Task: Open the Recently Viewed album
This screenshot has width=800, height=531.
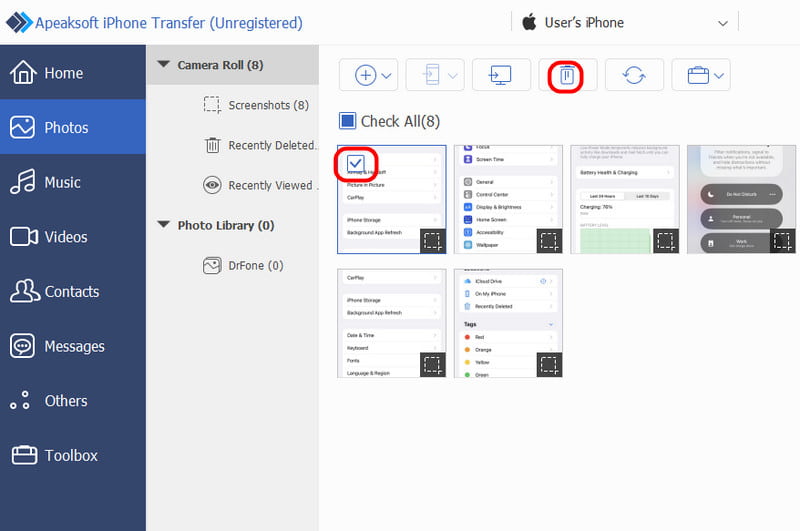Action: (x=260, y=185)
